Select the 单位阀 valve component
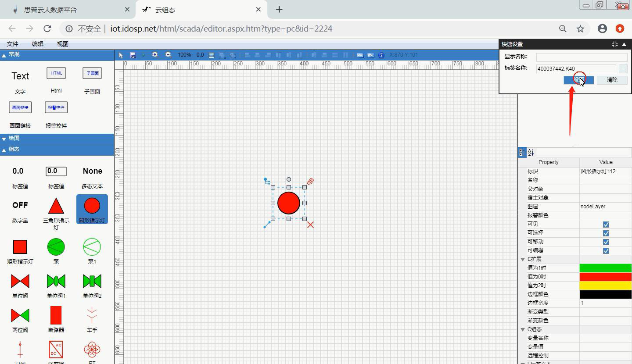Screen dimensions: 632x364 pyautogui.click(x=20, y=281)
